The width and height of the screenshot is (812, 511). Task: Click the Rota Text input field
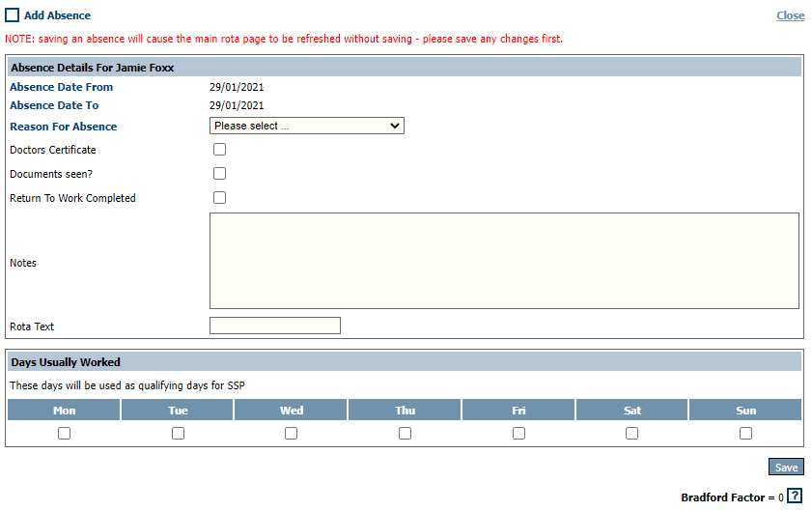point(275,326)
